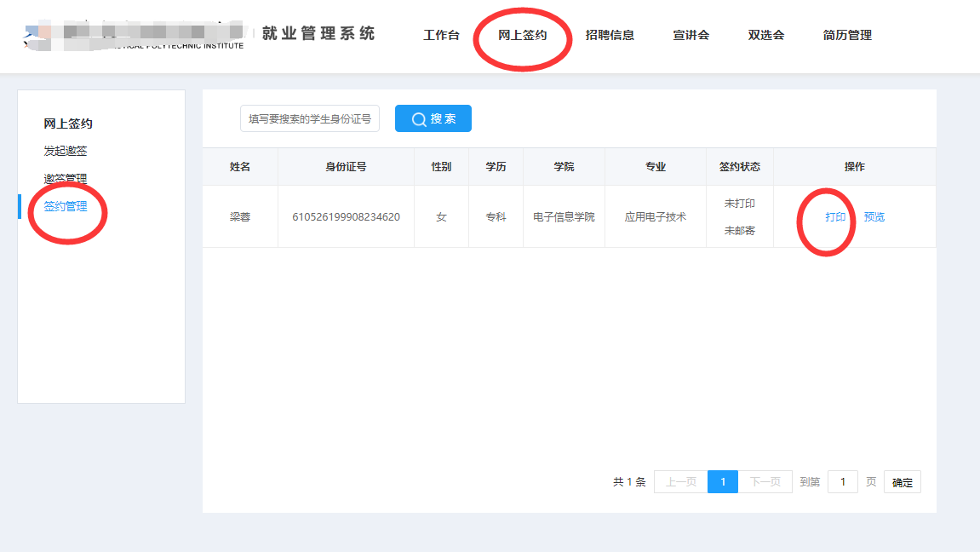Viewport: 980px width, 552px height.
Task: Click the institute logo in the header
Action: 136,35
